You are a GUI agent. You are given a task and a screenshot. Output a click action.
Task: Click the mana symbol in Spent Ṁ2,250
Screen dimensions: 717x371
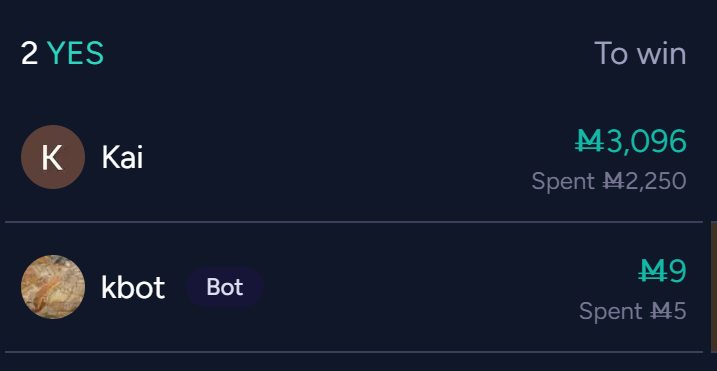coord(613,181)
